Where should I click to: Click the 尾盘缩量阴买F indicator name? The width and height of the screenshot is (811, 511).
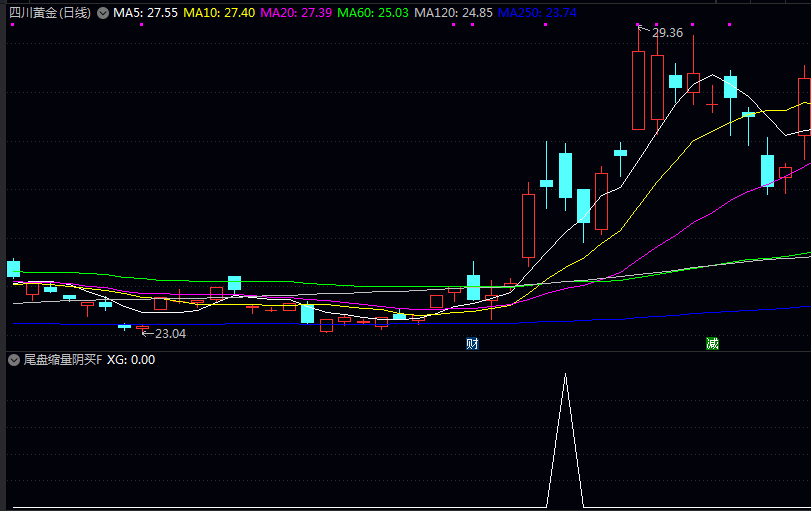63,359
